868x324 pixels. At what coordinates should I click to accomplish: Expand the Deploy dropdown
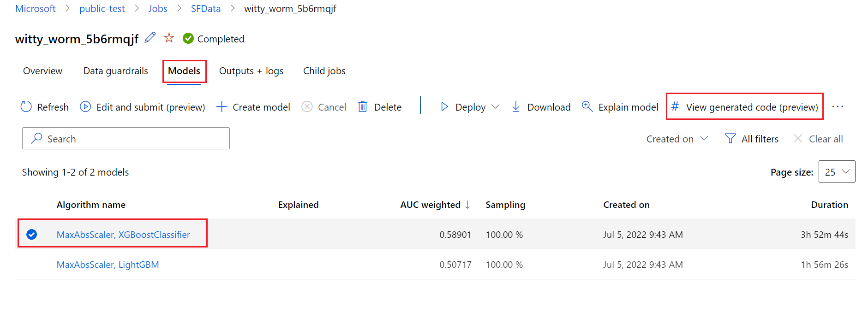(496, 107)
